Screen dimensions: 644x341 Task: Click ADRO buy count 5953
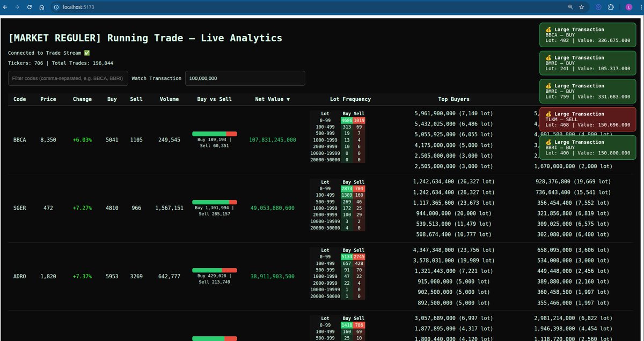112,277
